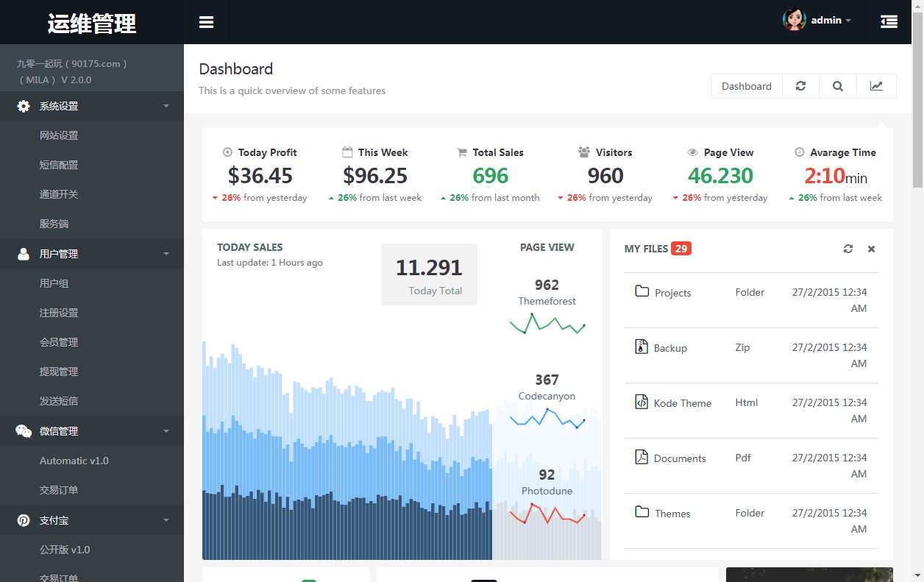Click the 29 badge beside My Files

coord(681,249)
